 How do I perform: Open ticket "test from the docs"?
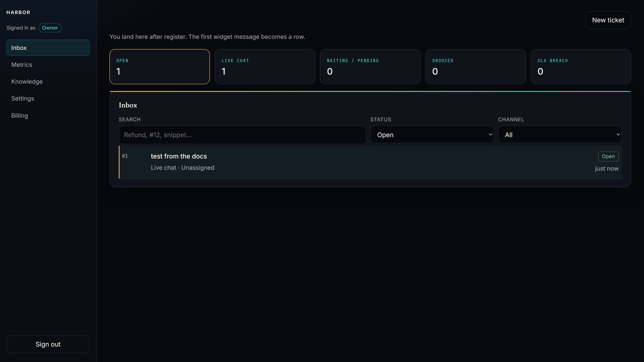click(370, 162)
